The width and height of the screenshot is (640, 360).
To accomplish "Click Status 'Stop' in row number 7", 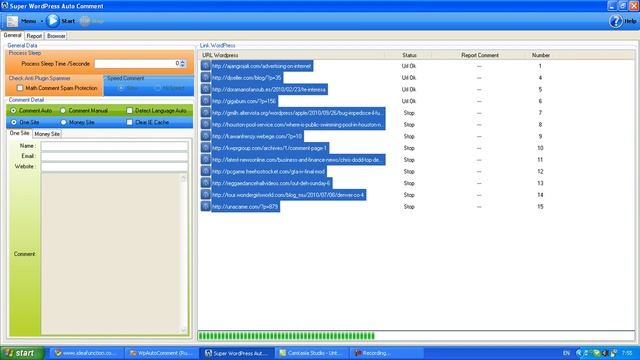I will click(409, 113).
